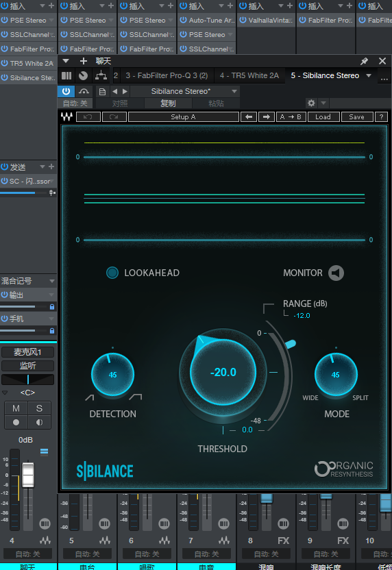
Task: Click the channel 8 FX icon
Action: click(x=283, y=541)
